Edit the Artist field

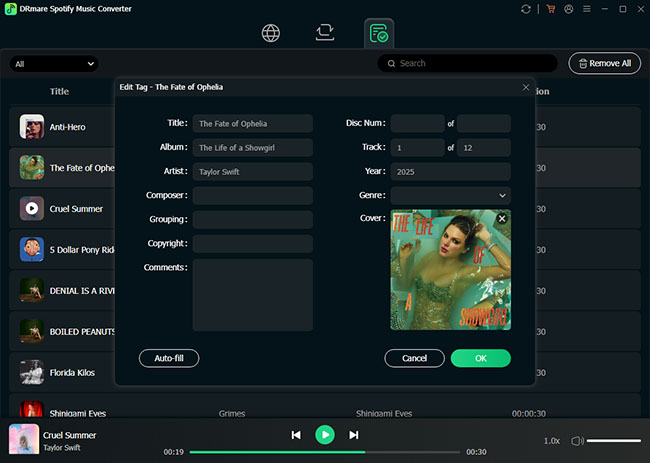point(252,172)
